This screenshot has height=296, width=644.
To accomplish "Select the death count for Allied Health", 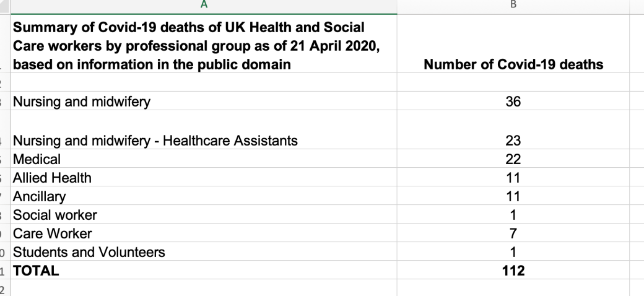I will [x=513, y=178].
